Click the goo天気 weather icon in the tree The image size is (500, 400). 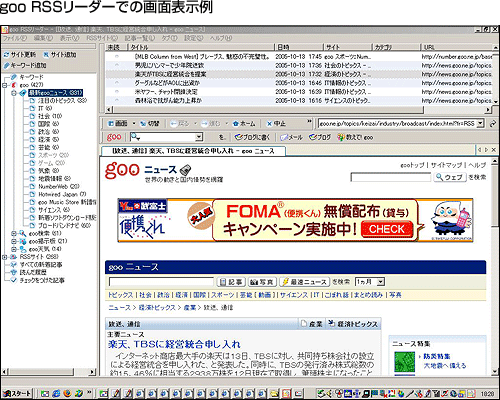pyautogui.click(x=23, y=249)
